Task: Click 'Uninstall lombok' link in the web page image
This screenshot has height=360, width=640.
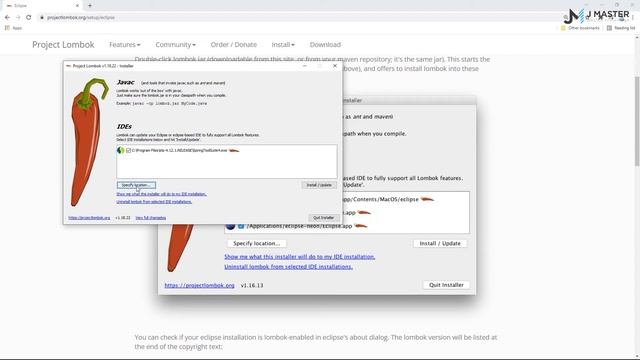Action: [x=288, y=267]
